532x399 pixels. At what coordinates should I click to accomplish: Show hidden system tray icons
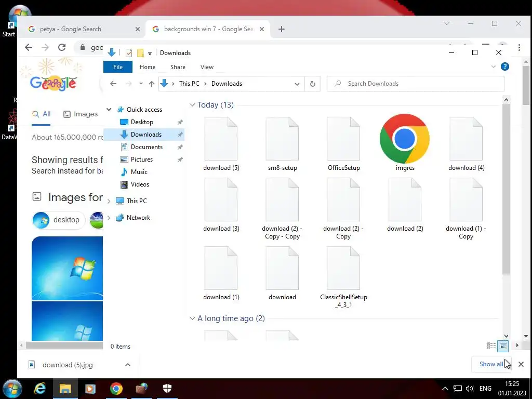(445, 389)
